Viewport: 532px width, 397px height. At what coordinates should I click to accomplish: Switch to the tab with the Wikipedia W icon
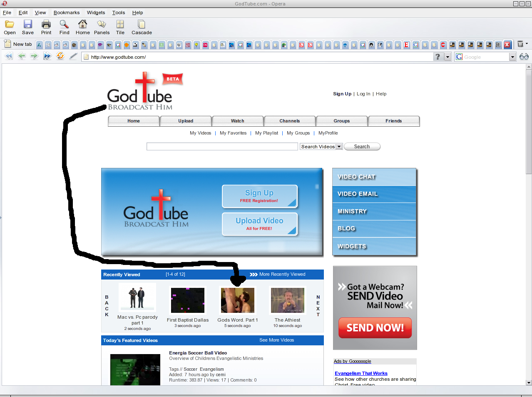pos(179,45)
